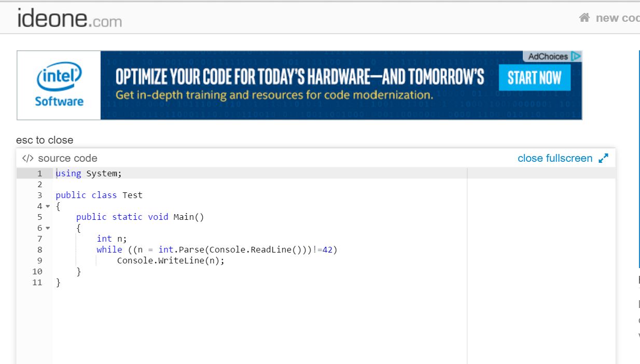
Task: Select line number 8 in the gutter
Action: coord(39,249)
